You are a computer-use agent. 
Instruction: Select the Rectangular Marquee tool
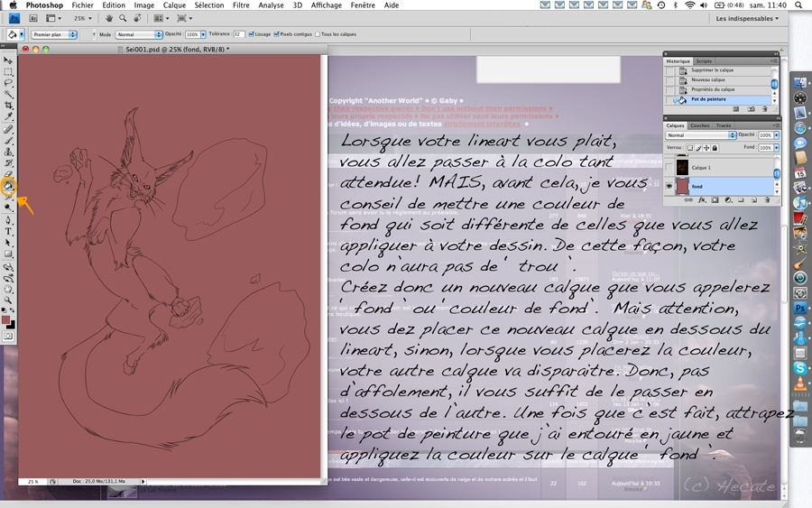pyautogui.click(x=8, y=72)
